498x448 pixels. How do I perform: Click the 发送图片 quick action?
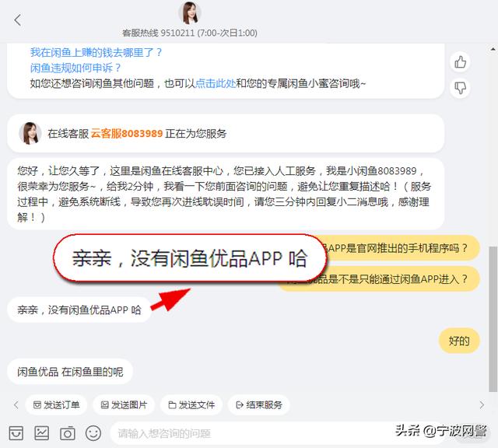click(124, 404)
